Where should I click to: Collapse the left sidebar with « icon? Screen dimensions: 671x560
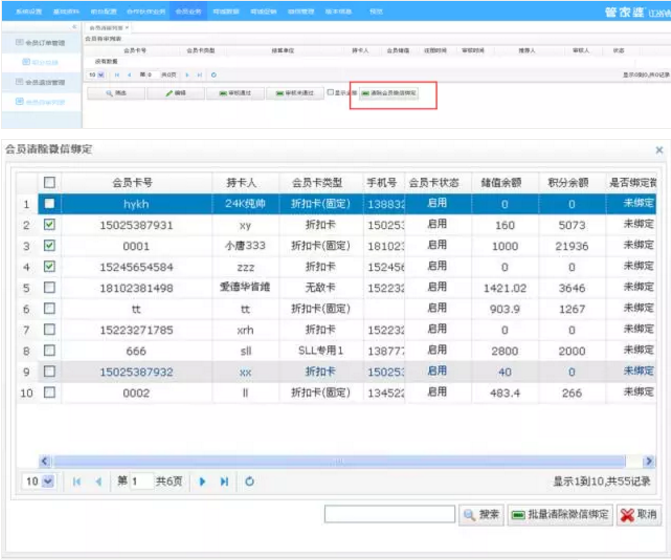coord(74,27)
